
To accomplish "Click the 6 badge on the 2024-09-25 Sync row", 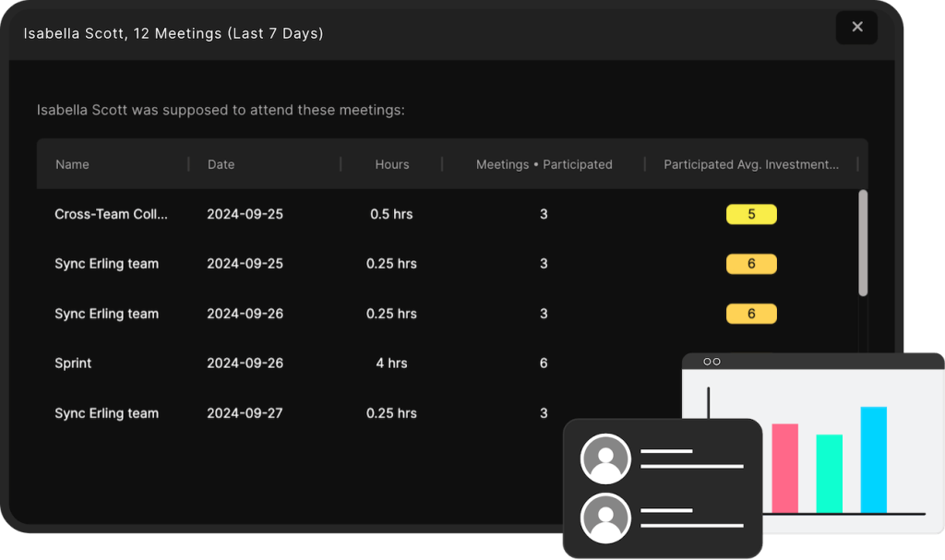I will click(751, 264).
